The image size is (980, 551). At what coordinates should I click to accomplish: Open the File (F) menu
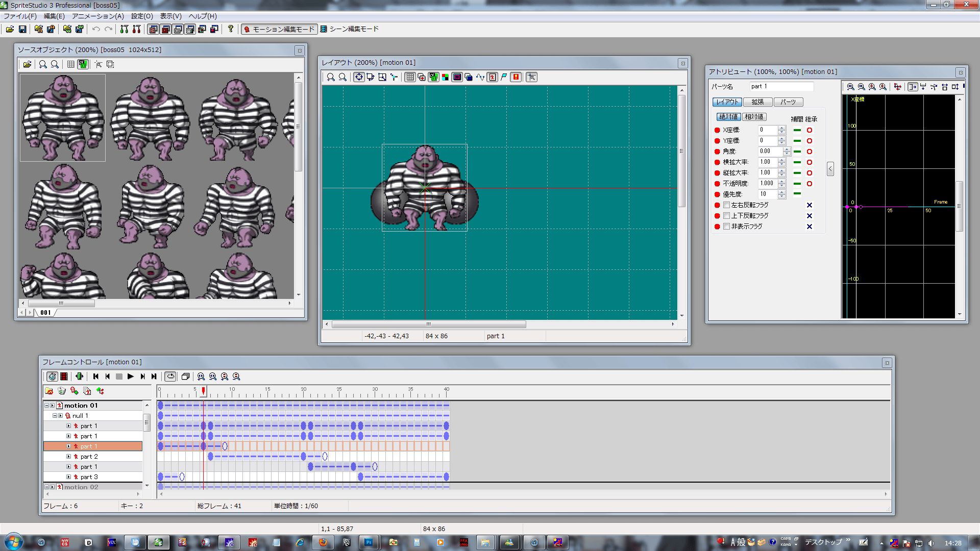pyautogui.click(x=20, y=16)
